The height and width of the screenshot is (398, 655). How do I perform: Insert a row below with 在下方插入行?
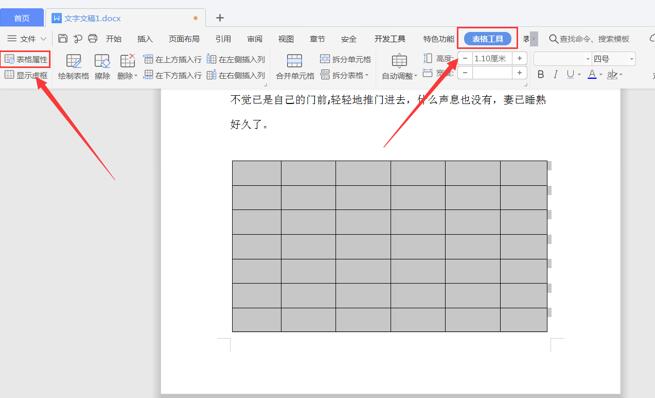pos(172,75)
